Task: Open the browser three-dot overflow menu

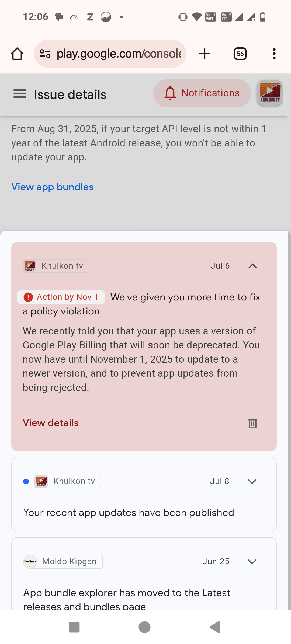Action: click(x=274, y=54)
